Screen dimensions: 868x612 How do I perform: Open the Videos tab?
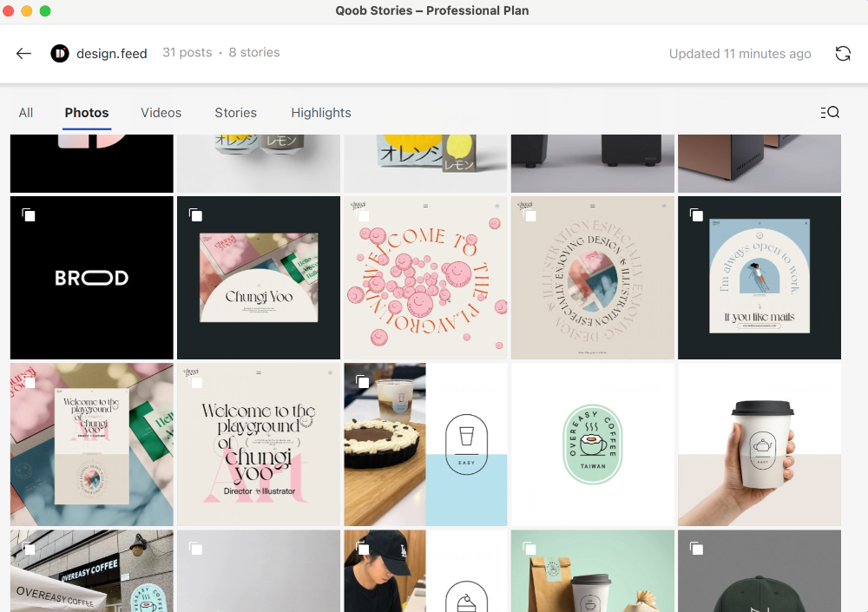tap(161, 113)
